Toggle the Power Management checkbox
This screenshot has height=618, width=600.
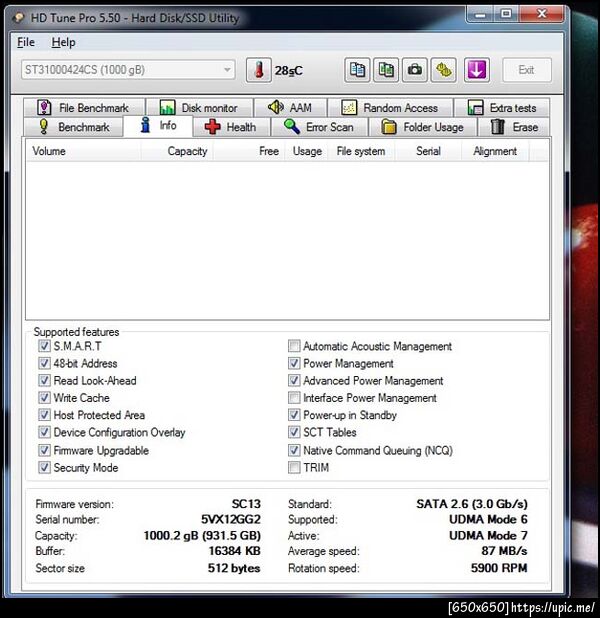pyautogui.click(x=294, y=363)
